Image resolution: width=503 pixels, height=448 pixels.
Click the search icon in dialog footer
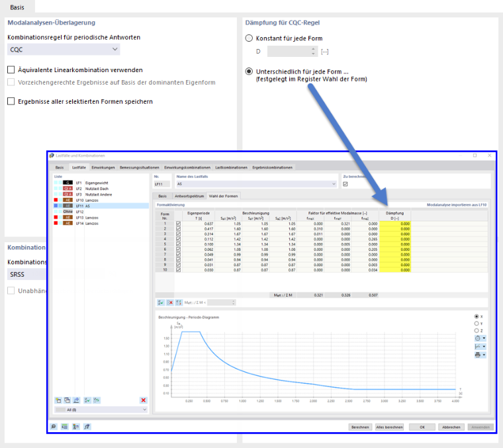click(x=54, y=427)
